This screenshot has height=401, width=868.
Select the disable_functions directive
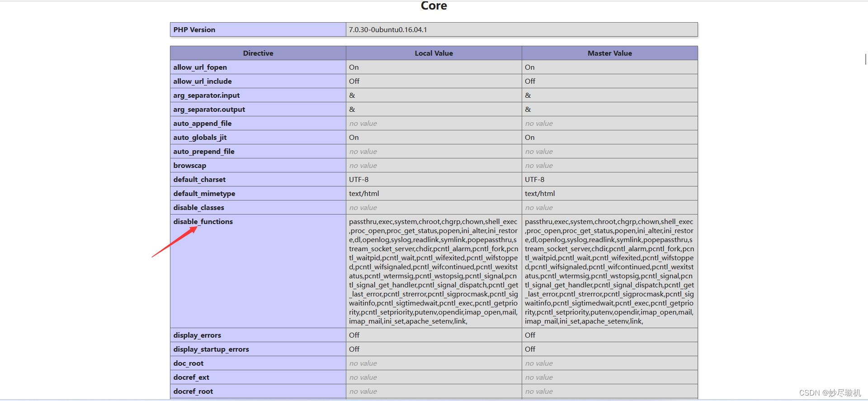[203, 221]
